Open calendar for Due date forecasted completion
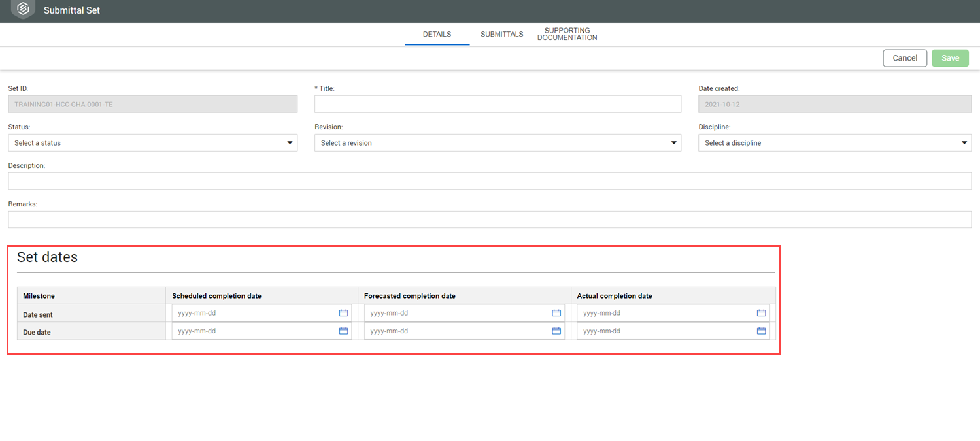The height and width of the screenshot is (441, 980). (556, 331)
